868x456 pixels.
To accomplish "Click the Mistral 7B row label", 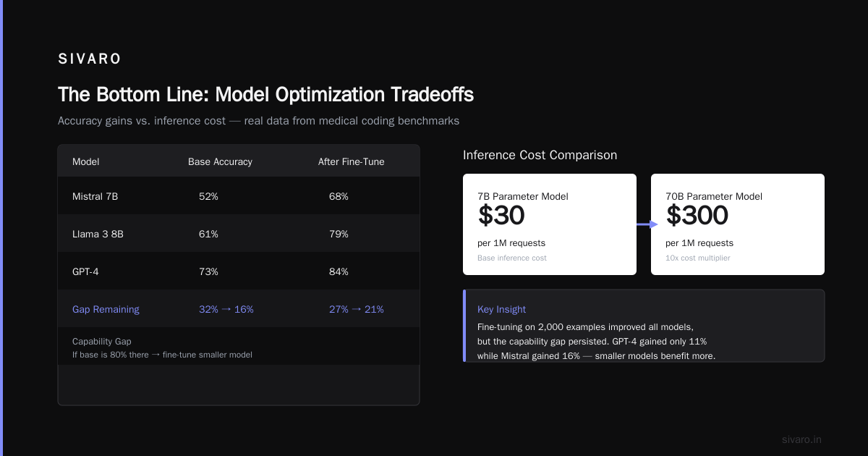I will coord(95,196).
